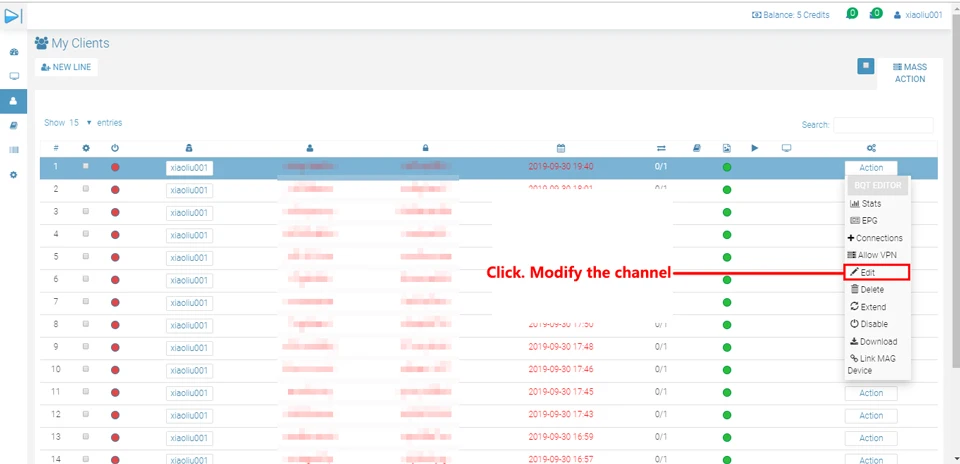Screen dimensions: 960x464
Task: Choose Edit in the Action menu
Action: pyautogui.click(x=877, y=272)
